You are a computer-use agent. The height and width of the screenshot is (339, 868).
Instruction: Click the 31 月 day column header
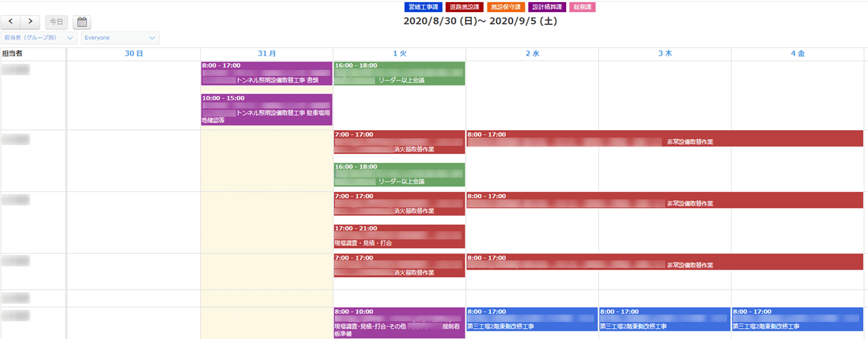pos(267,53)
